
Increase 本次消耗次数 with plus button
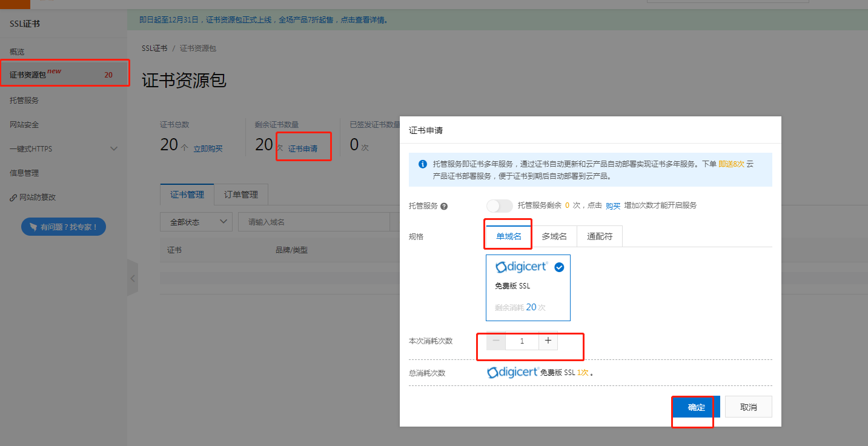pos(548,341)
